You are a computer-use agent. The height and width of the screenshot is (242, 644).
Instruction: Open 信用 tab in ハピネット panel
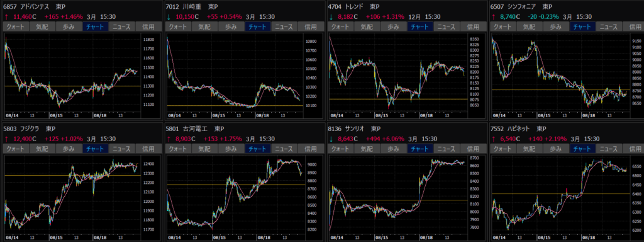click(x=633, y=148)
